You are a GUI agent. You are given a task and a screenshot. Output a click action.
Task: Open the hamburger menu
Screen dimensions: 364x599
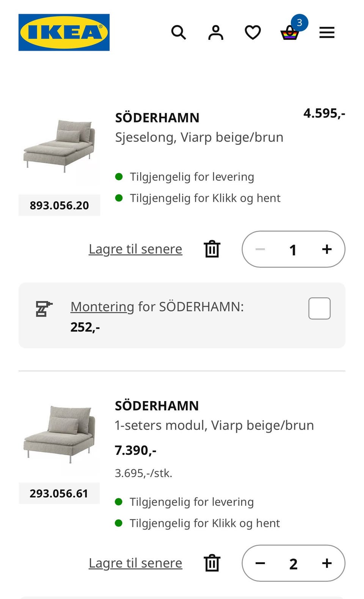[x=327, y=33]
